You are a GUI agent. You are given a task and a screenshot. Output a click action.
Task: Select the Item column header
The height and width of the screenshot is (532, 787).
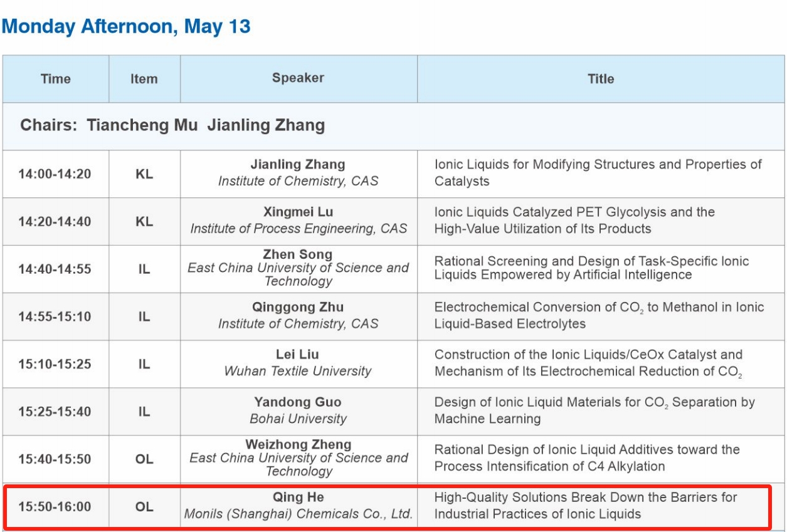(x=144, y=79)
